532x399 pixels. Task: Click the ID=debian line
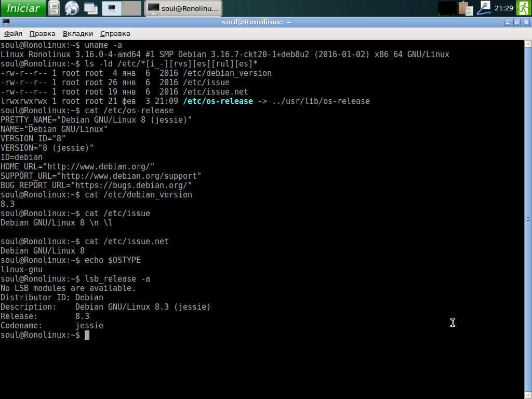pyautogui.click(x=21, y=157)
